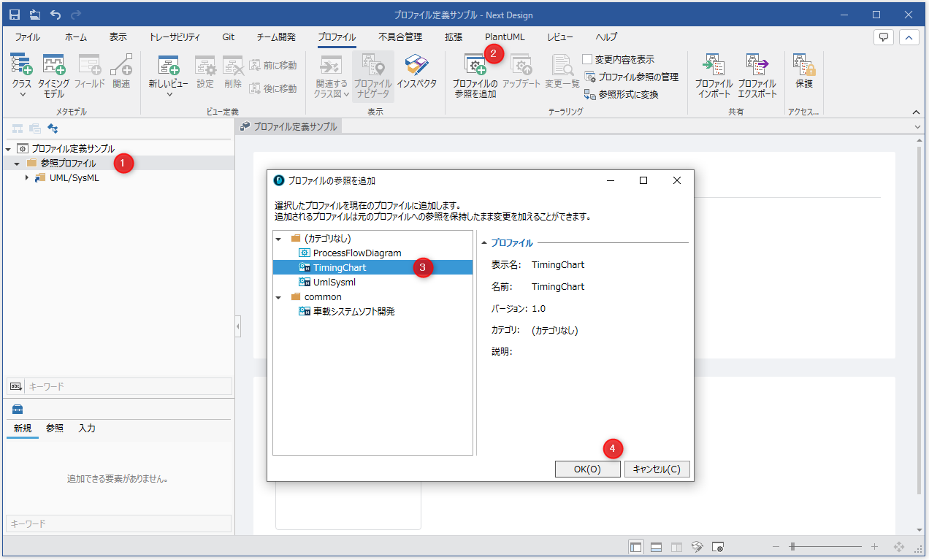Open the PlantUML ribbon tab

pyautogui.click(x=505, y=37)
